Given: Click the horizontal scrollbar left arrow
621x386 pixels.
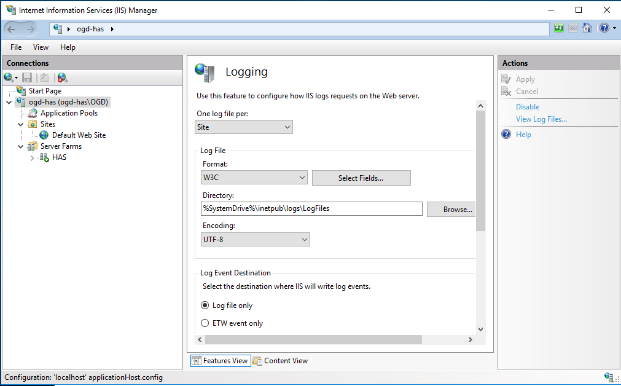Looking at the screenshot, I should [x=200, y=340].
